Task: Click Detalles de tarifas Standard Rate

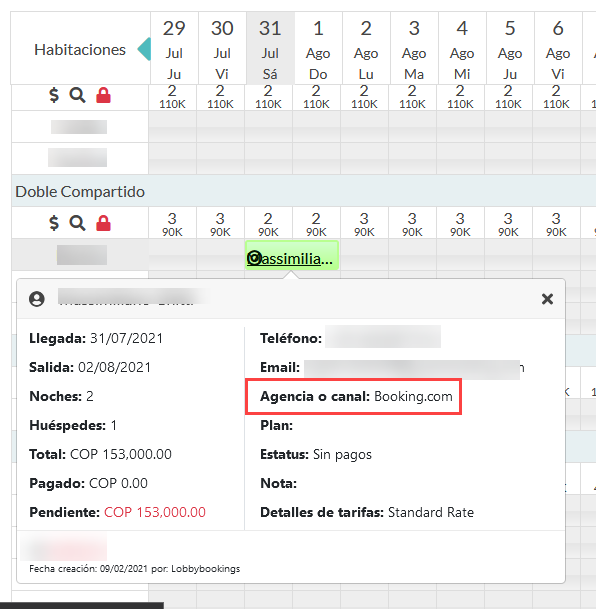Action: (367, 512)
